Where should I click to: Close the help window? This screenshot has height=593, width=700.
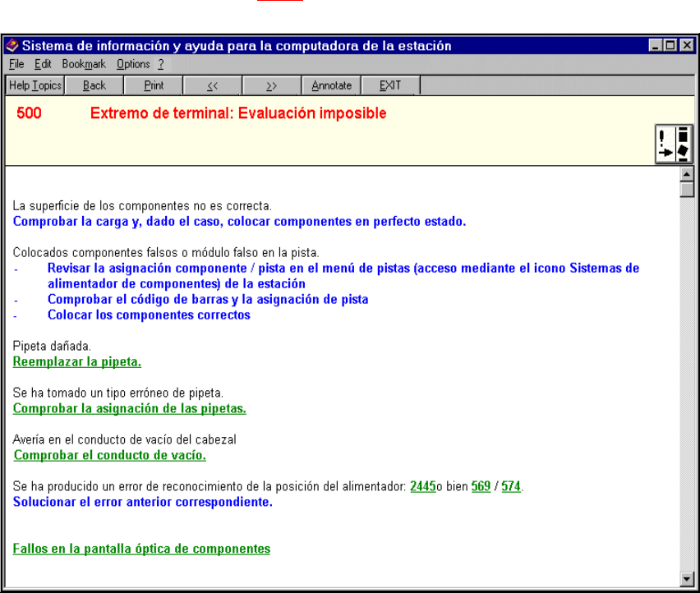tap(687, 45)
